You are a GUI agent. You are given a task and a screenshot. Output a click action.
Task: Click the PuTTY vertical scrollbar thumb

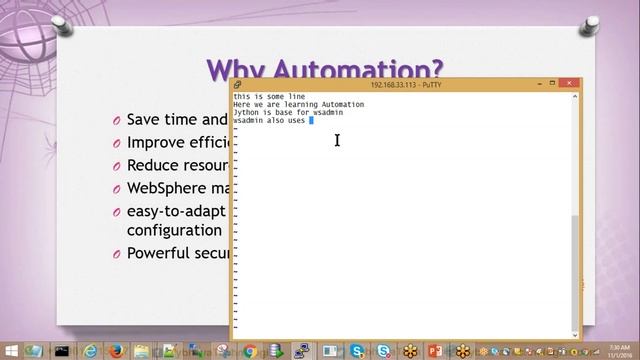(x=575, y=273)
